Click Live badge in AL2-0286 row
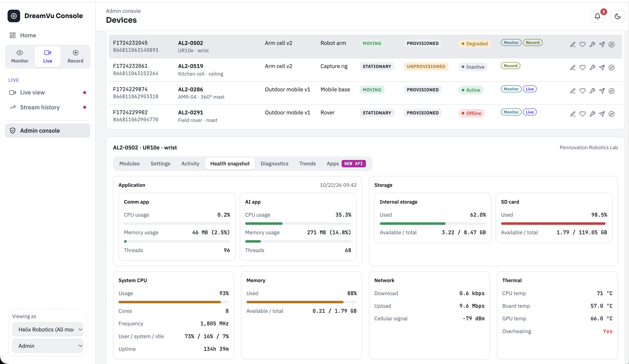 530,89
